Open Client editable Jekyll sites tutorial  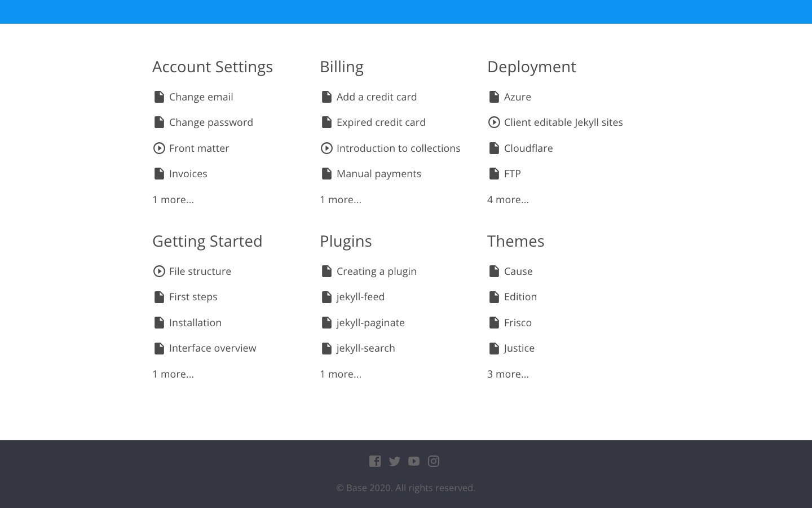[x=563, y=122]
